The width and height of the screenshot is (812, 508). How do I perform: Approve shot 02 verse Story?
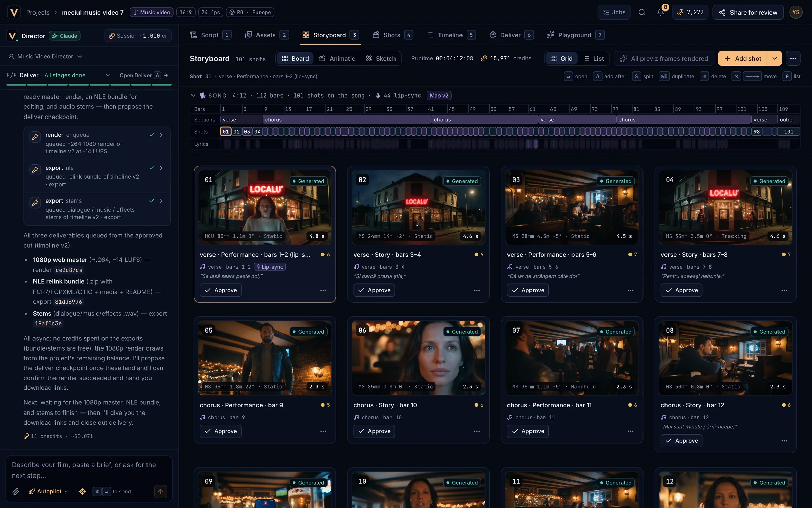[374, 290]
